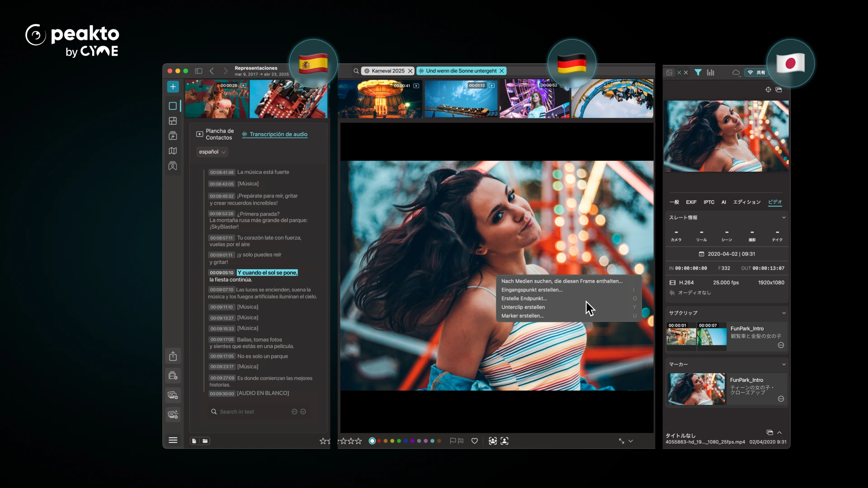This screenshot has width=868, height=488.
Task: Click the single face detection icon
Action: (505, 441)
